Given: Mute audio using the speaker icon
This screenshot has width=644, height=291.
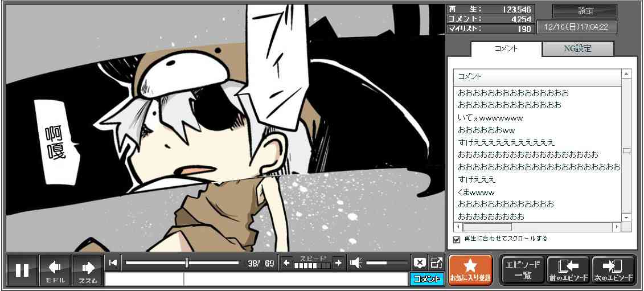Looking at the screenshot, I should 356,263.
